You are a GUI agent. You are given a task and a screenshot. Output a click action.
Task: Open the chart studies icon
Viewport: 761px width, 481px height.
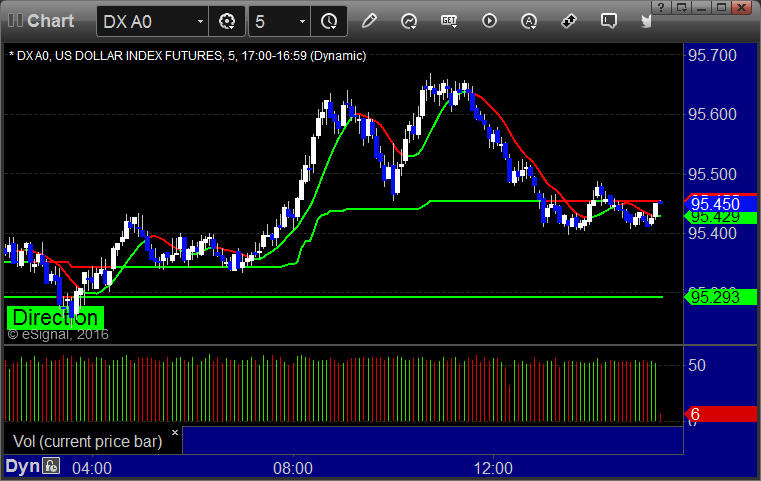pyautogui.click(x=409, y=21)
